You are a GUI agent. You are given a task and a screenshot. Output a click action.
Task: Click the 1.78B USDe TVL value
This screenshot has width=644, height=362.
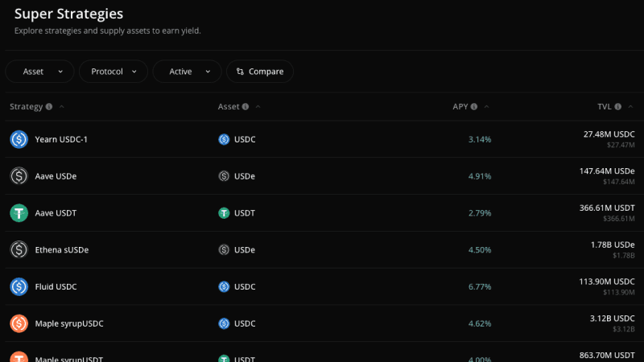pos(613,245)
